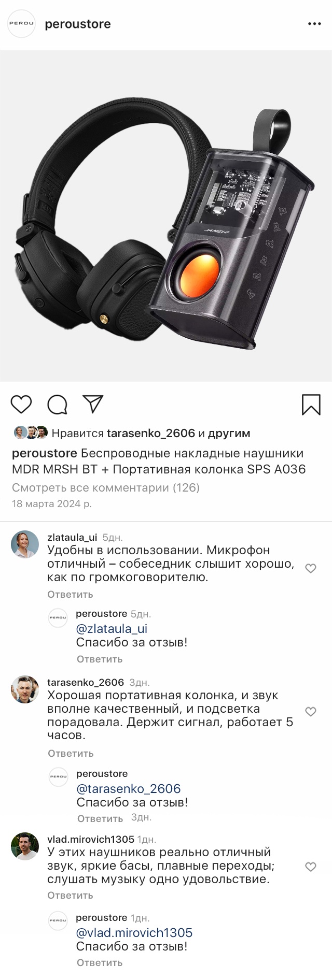
Task: Open comments via speech bubble icon
Action: 58,405
